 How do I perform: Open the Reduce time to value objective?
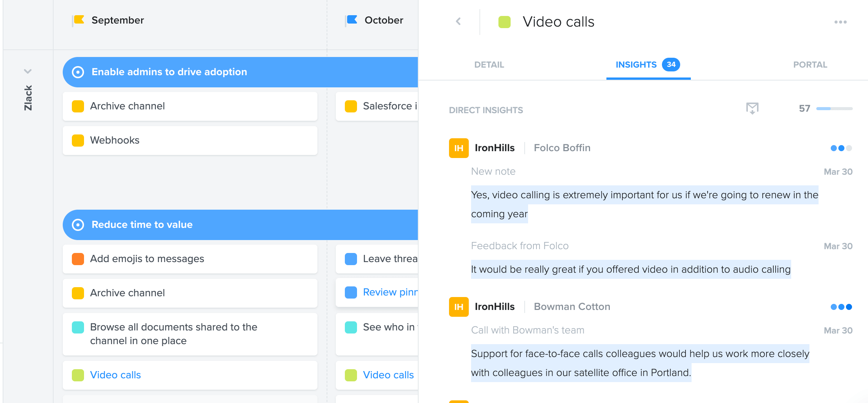pyautogui.click(x=240, y=225)
